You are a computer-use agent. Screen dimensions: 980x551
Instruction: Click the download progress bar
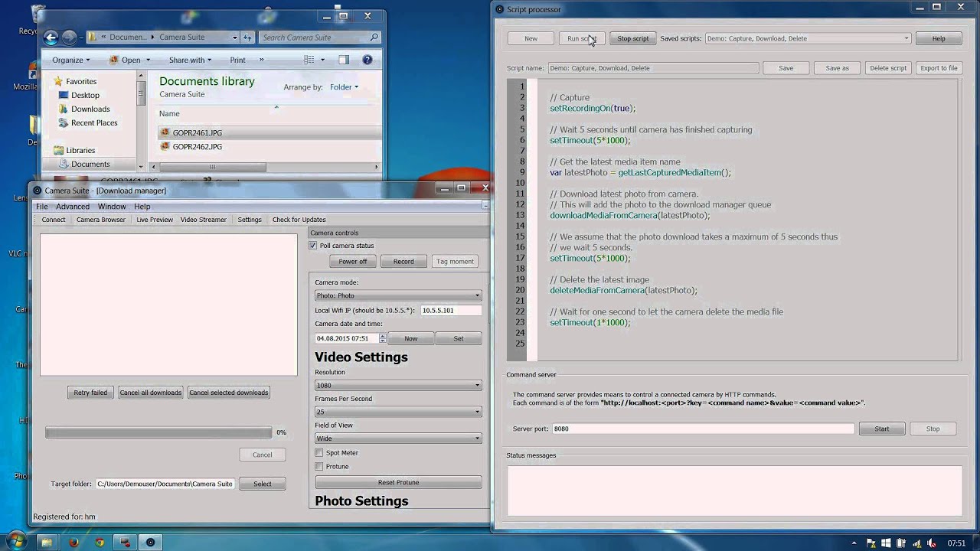(158, 432)
